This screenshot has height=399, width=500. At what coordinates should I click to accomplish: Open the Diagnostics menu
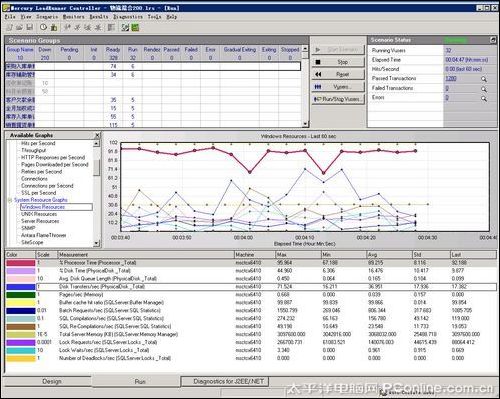click(x=128, y=17)
